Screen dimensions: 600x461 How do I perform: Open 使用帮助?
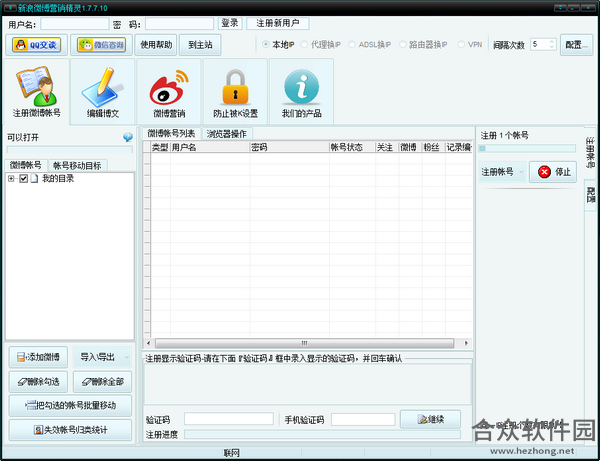156,45
